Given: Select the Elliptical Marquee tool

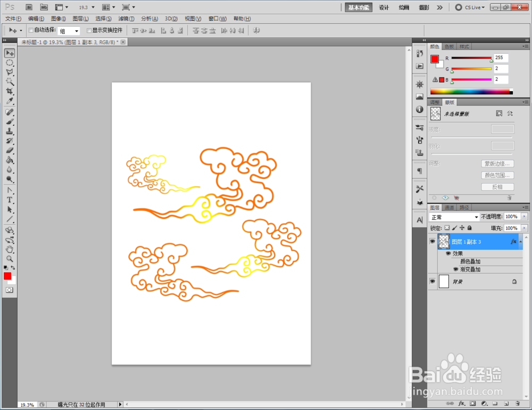Looking at the screenshot, I should click(10, 63).
